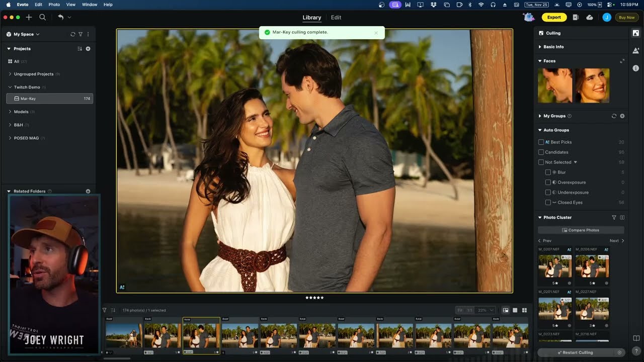Open the search magnifier icon

43,17
